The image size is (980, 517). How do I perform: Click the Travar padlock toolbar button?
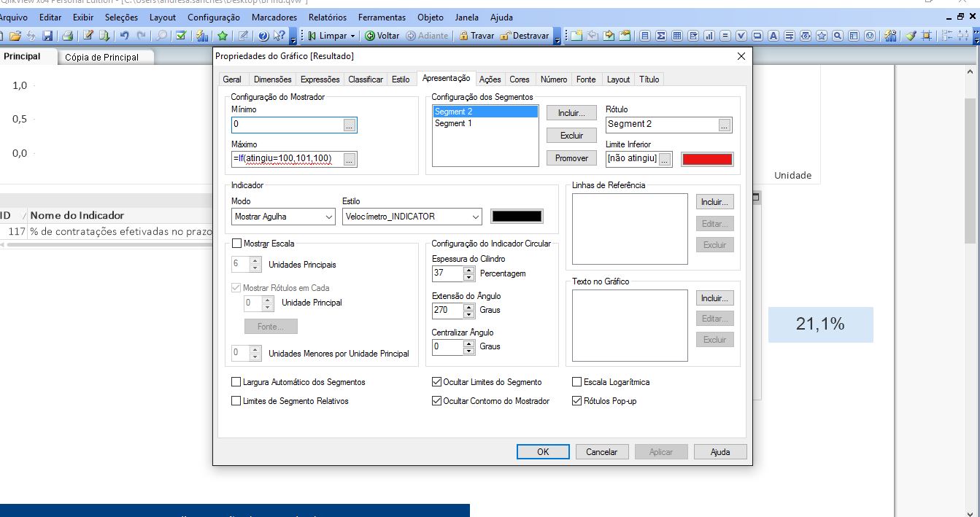click(476, 36)
